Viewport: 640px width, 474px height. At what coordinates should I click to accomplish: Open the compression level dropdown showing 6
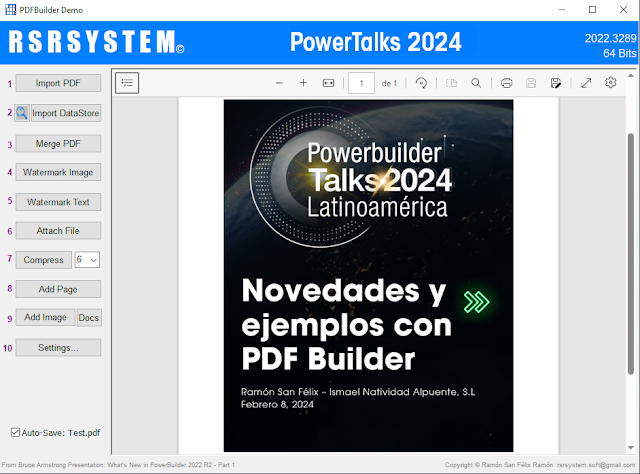coord(87,260)
